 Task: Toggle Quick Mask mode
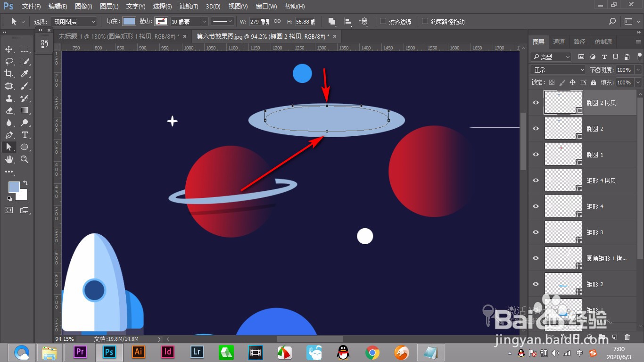(8, 210)
